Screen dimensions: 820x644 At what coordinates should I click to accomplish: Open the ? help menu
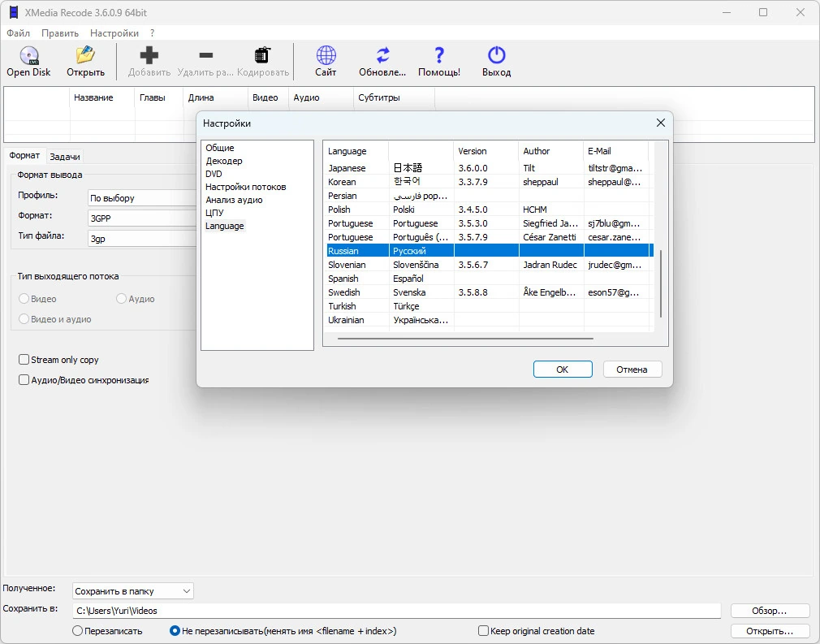click(152, 33)
